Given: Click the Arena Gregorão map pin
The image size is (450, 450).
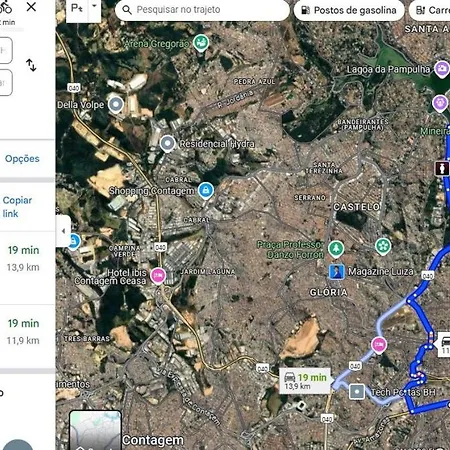Looking at the screenshot, I should coord(201,43).
